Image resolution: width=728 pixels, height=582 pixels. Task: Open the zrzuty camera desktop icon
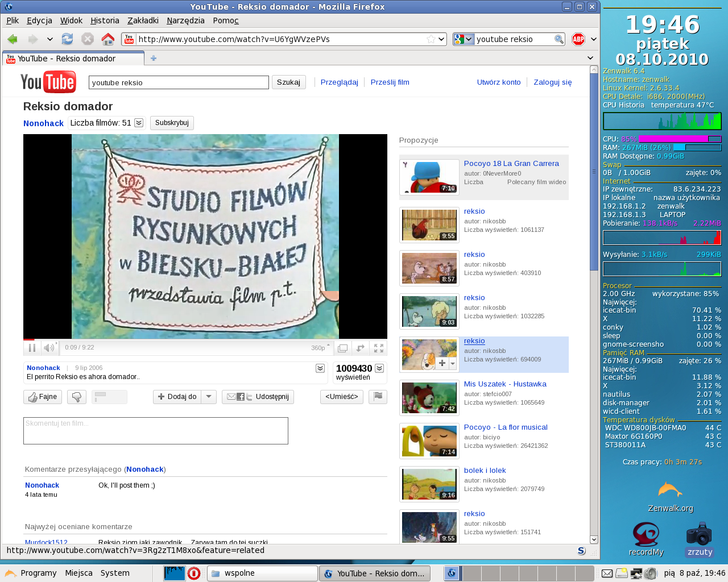(700, 539)
